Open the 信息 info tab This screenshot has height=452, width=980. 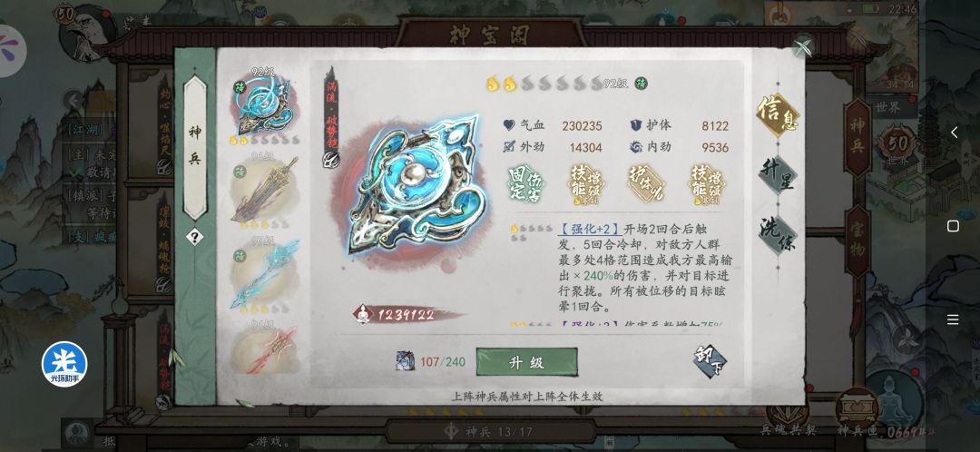click(779, 114)
